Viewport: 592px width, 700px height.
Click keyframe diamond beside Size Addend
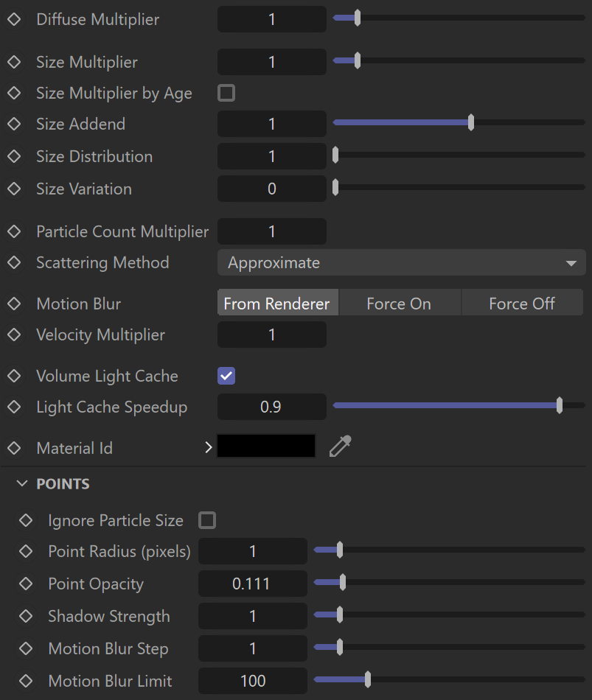pyautogui.click(x=14, y=124)
